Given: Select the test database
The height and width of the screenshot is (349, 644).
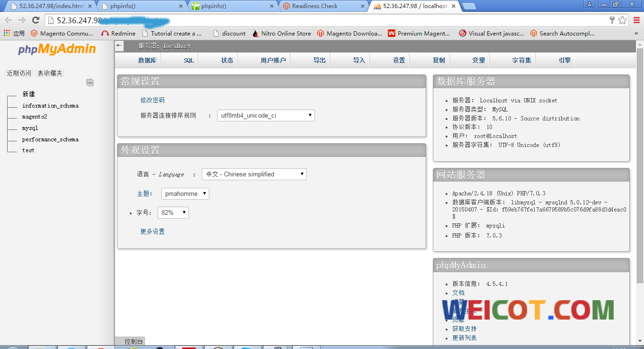Looking at the screenshot, I should coord(28,150).
